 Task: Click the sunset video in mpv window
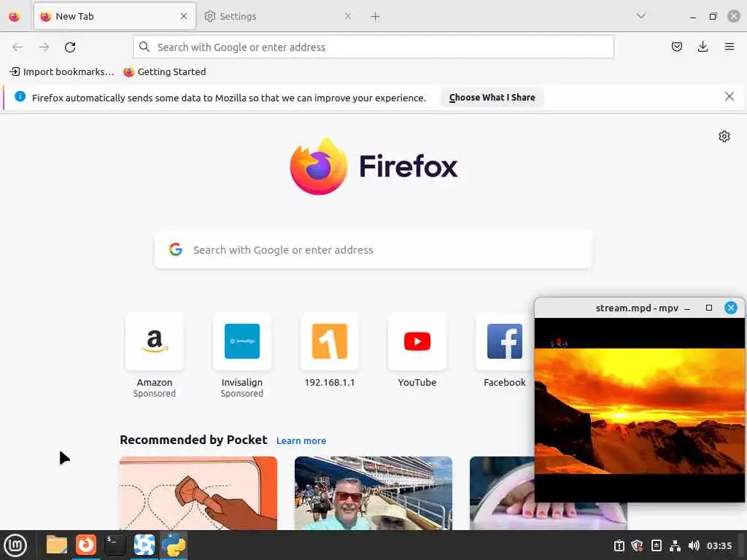tap(639, 411)
